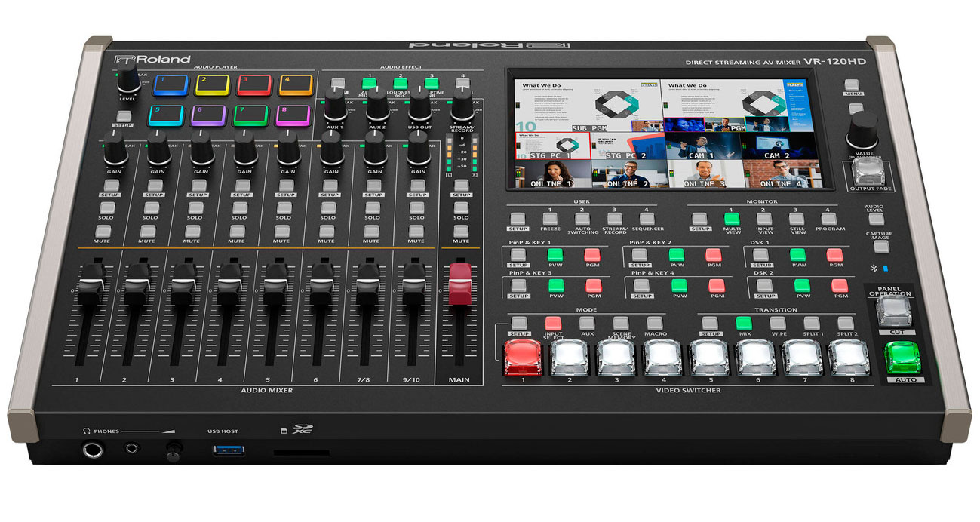
Task: Enable AUTO SWITCHING in the USER section
Action: (582, 218)
